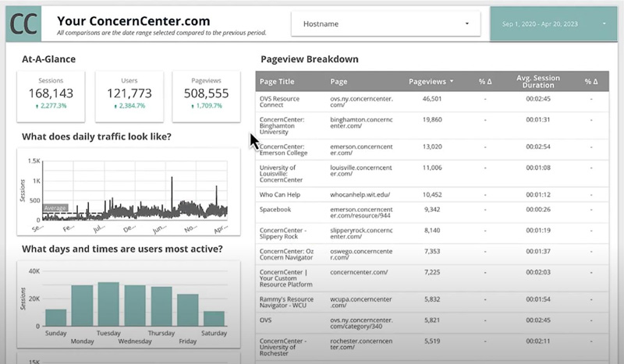Viewport: 624px width, 364px height.
Task: Select the Pageviews scorecard 508,555
Action: (x=206, y=97)
